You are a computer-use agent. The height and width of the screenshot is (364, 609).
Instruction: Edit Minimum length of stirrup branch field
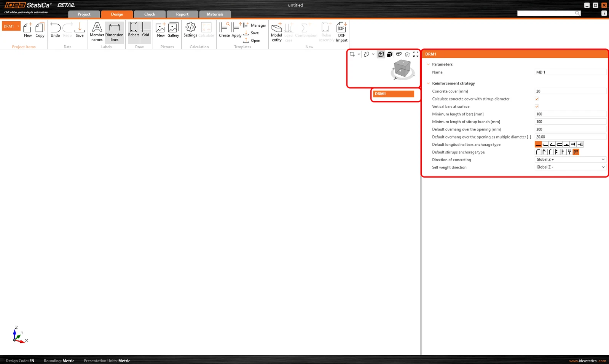[x=570, y=122]
